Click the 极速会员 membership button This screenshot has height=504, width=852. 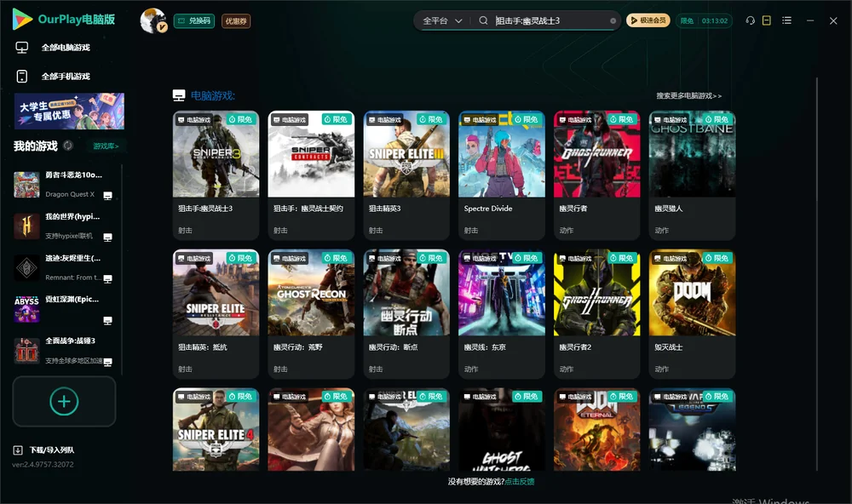648,20
